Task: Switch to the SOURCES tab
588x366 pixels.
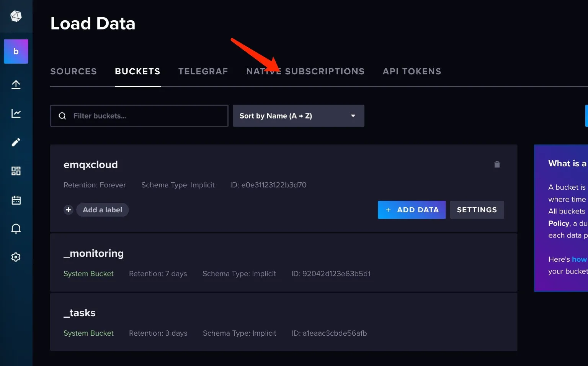Action: [x=73, y=71]
